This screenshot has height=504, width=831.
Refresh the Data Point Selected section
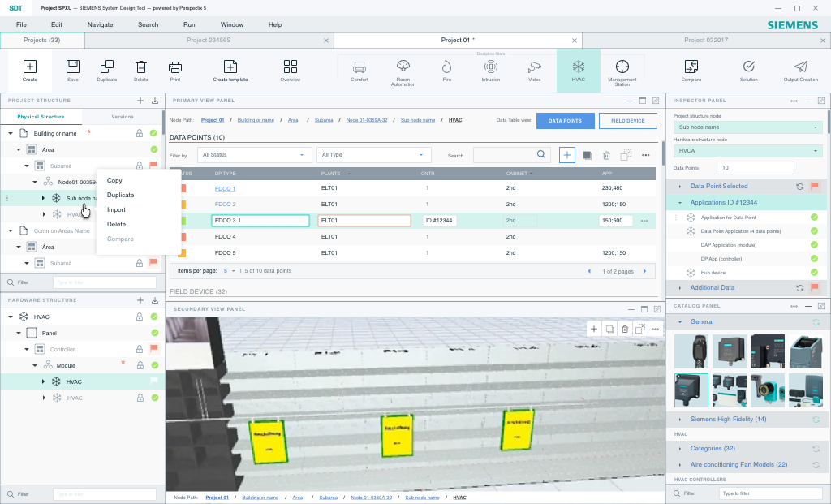pyautogui.click(x=799, y=187)
